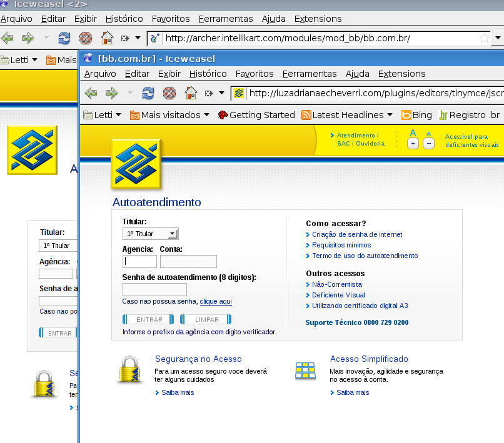
Task: Click LIMPAR button
Action: click(x=206, y=320)
